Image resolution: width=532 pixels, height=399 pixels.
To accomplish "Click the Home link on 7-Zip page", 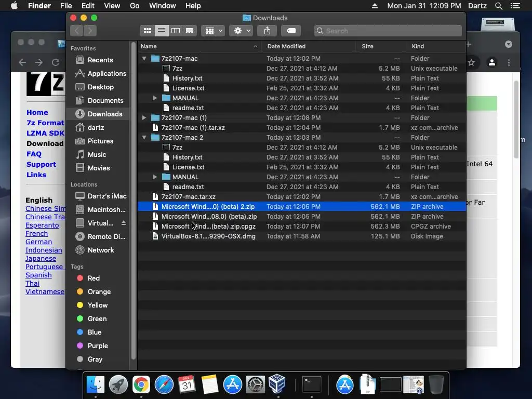I will 37,112.
